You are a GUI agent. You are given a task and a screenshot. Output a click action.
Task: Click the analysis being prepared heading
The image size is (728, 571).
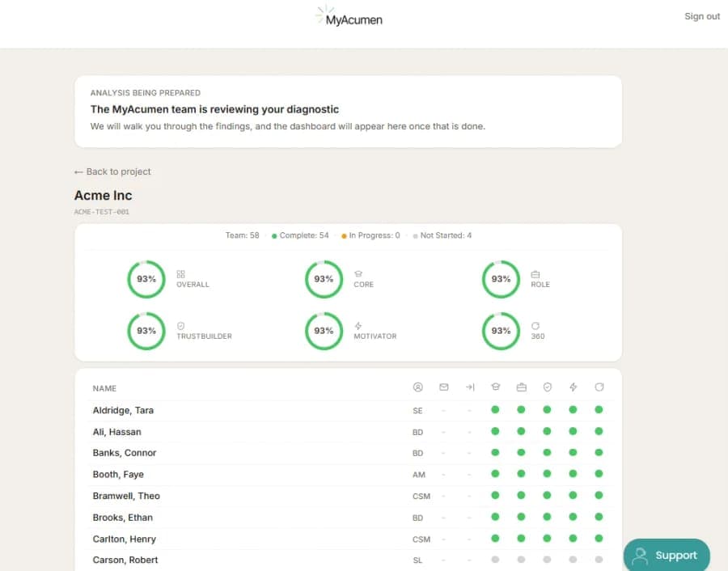146,93
